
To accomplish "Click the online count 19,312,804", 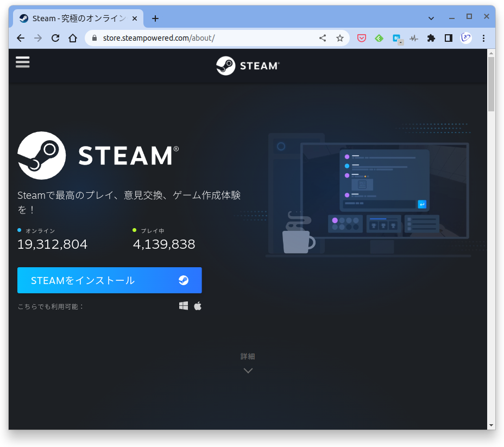I will (52, 244).
